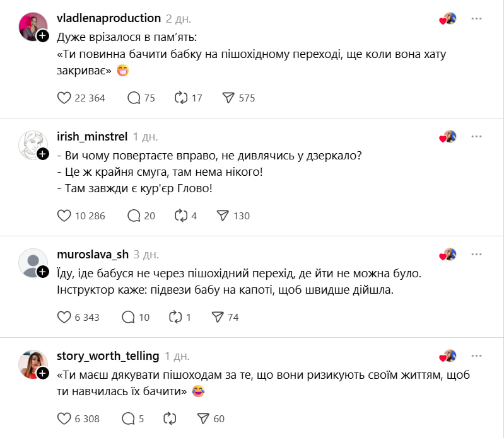
Task: Repost the vladlenaproduction post
Action: pyautogui.click(x=180, y=98)
